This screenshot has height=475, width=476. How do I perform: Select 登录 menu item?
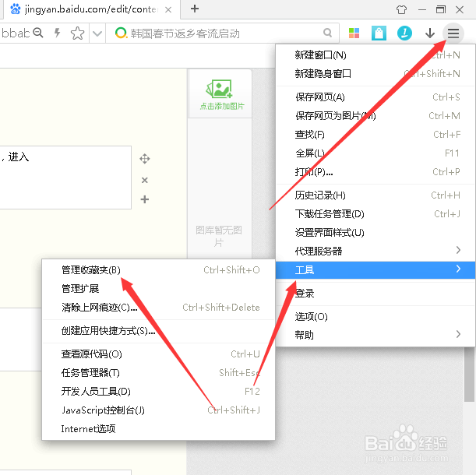(376, 294)
